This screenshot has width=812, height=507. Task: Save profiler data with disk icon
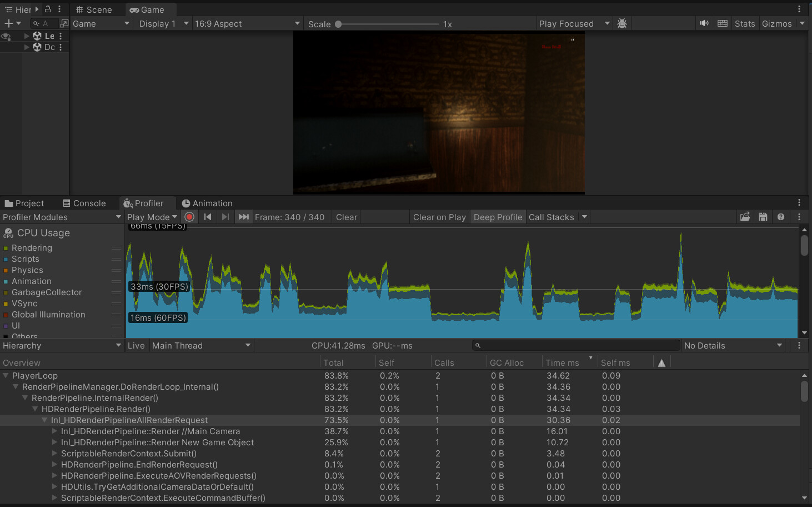[763, 217]
